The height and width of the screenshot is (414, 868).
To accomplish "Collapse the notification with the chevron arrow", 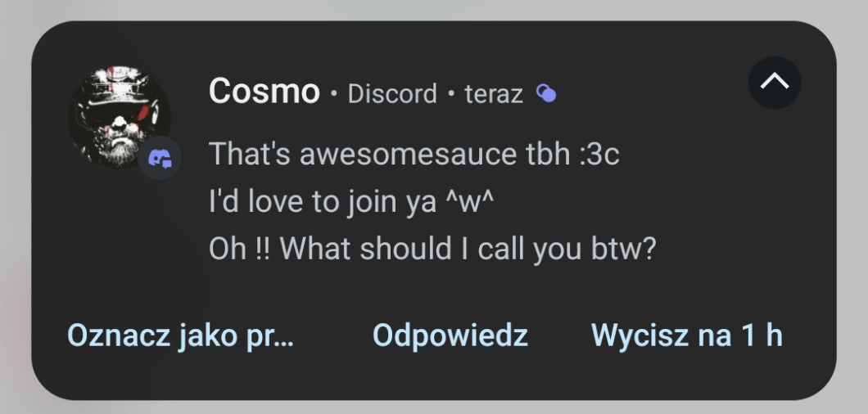I will pyautogui.click(x=774, y=82).
